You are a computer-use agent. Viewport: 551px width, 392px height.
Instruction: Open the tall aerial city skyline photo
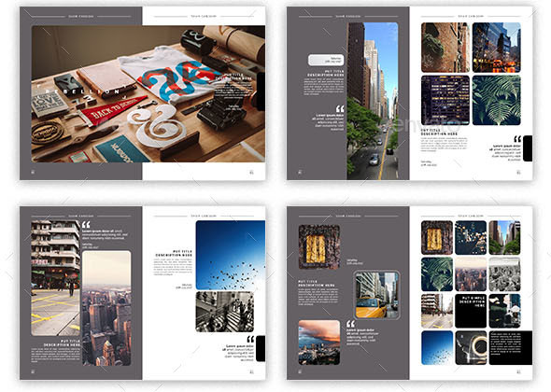[106, 308]
